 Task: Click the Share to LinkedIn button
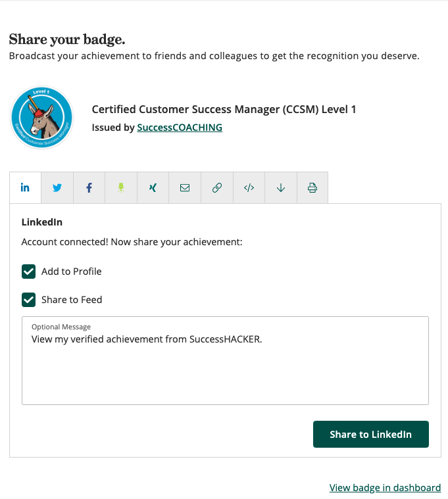coord(371,434)
